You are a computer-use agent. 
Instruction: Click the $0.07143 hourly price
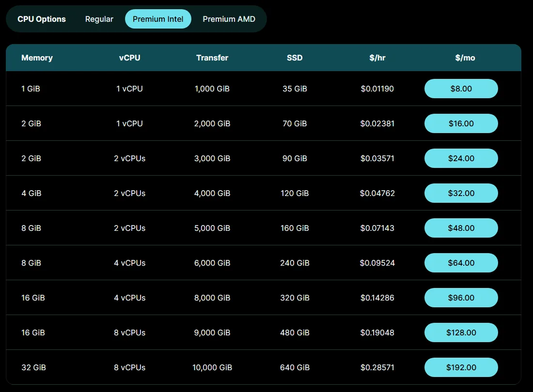click(x=377, y=228)
